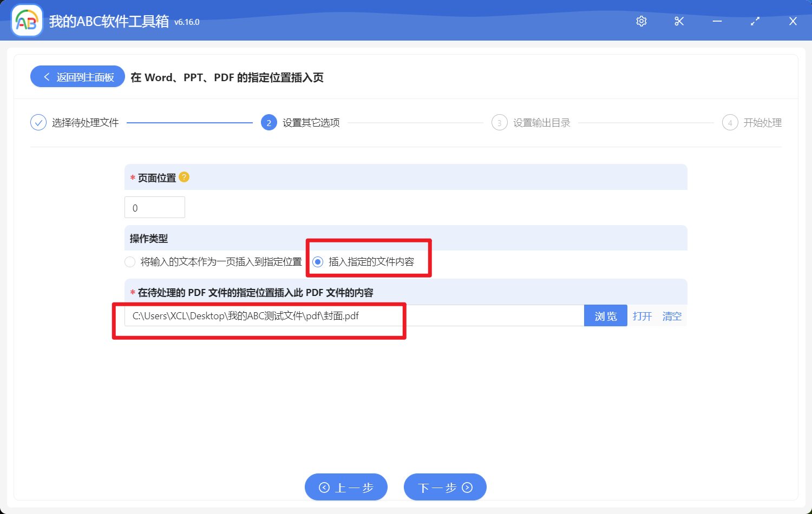This screenshot has width=812, height=514.
Task: Click the left chevron on 返回到主面板
Action: (x=46, y=76)
